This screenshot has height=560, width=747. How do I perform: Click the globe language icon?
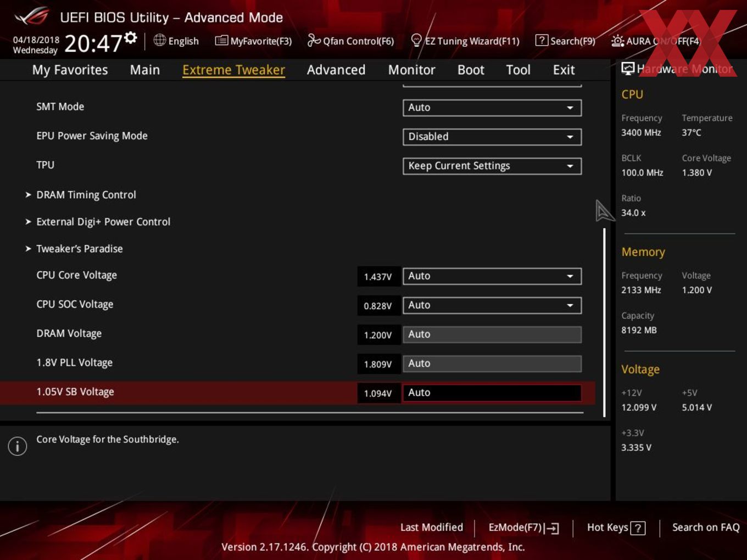(x=159, y=40)
